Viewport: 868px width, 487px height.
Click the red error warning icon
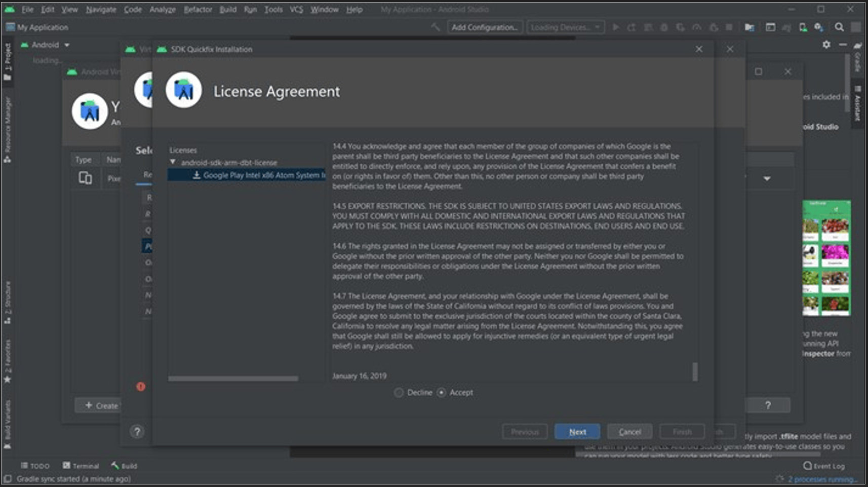141,387
